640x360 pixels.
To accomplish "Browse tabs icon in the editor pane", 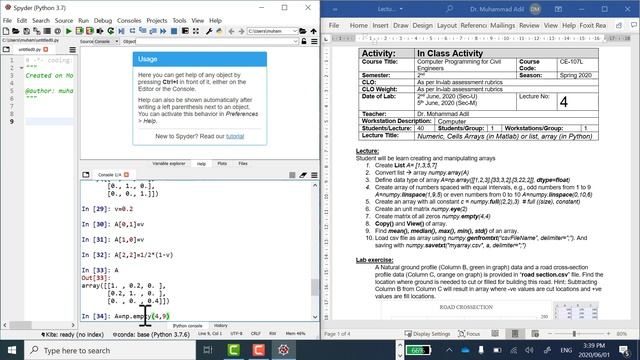I will 6,49.
